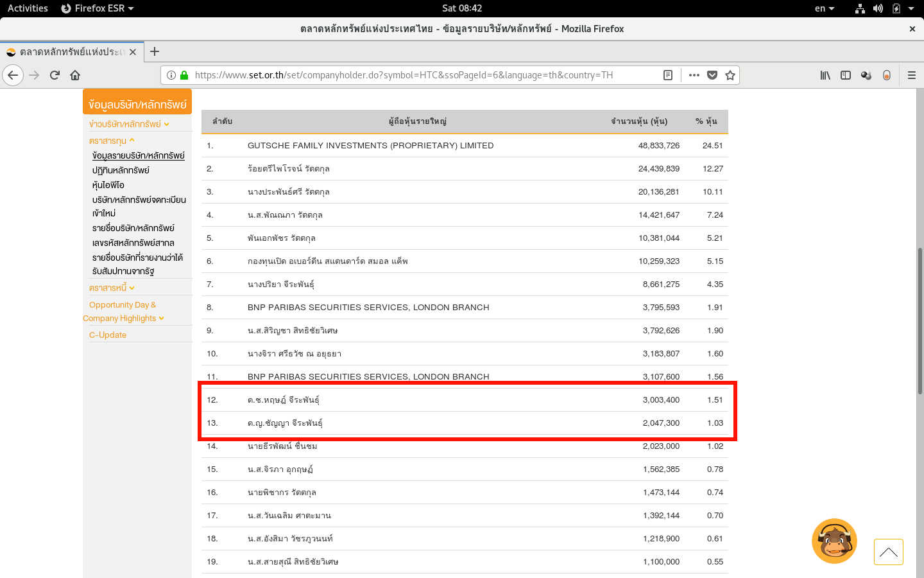The image size is (924, 578).
Task: Open a new tab with plus button
Action: pos(155,51)
